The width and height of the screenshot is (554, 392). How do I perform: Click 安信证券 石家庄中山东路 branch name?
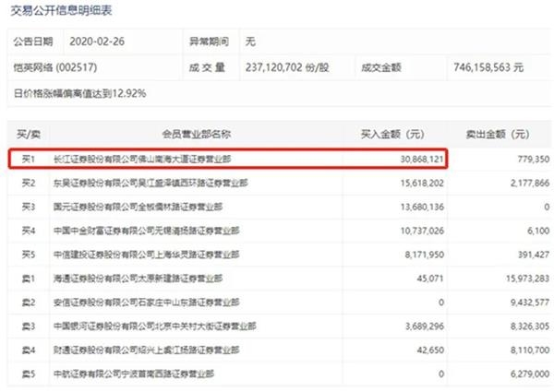pos(146,303)
